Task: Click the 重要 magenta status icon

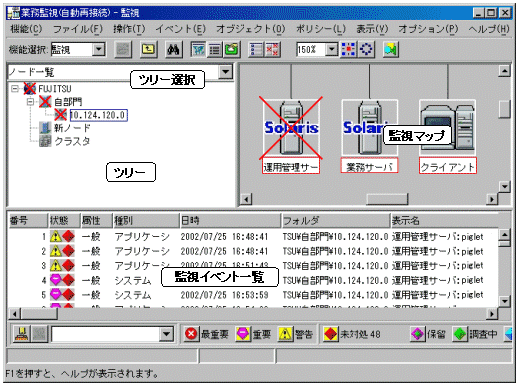Action: pos(243,334)
